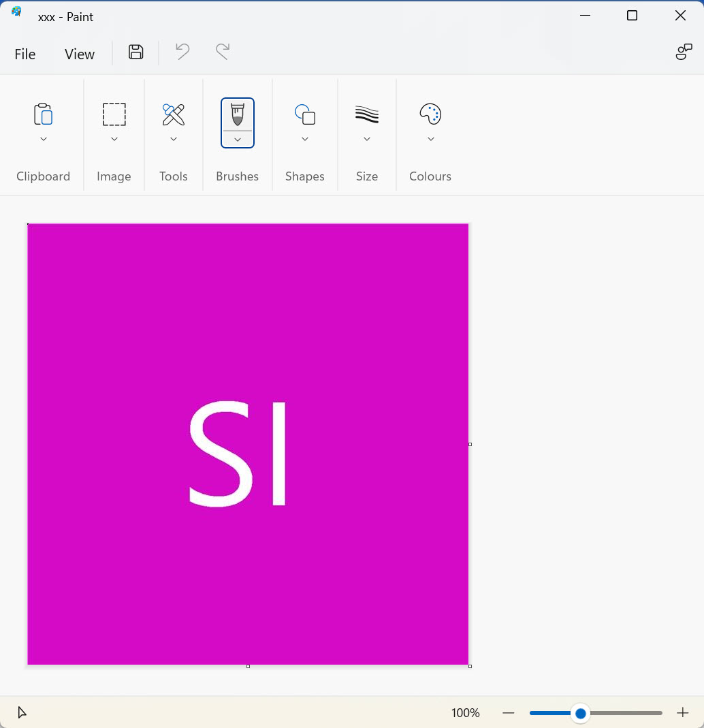This screenshot has height=728, width=704.
Task: Expand the Image dropdown chevron
Action: (x=114, y=139)
